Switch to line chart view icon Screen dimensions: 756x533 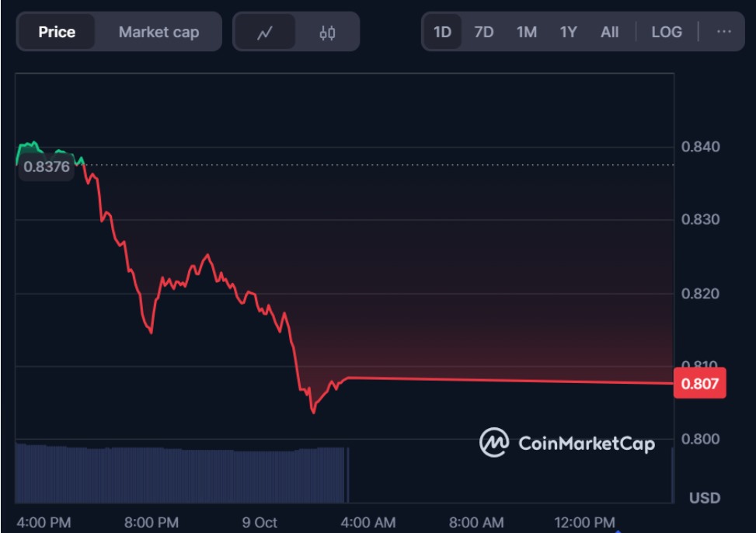click(265, 33)
